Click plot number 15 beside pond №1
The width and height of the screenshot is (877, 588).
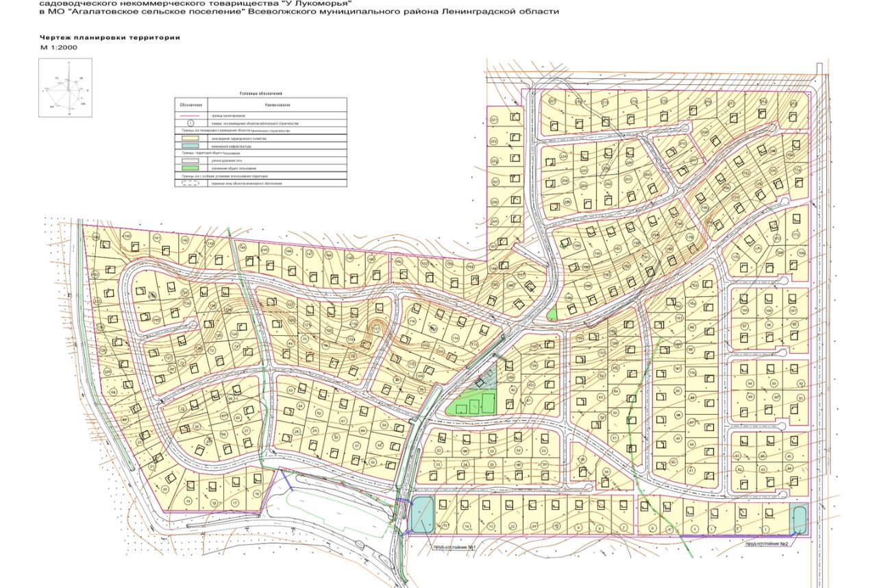coord(445,526)
